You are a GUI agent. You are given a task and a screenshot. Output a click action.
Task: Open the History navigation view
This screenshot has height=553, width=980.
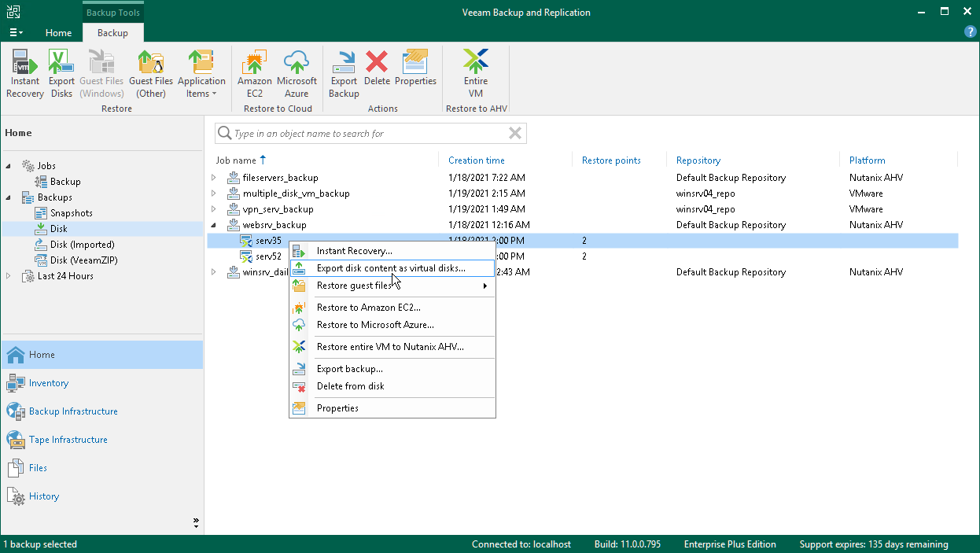[101, 496]
